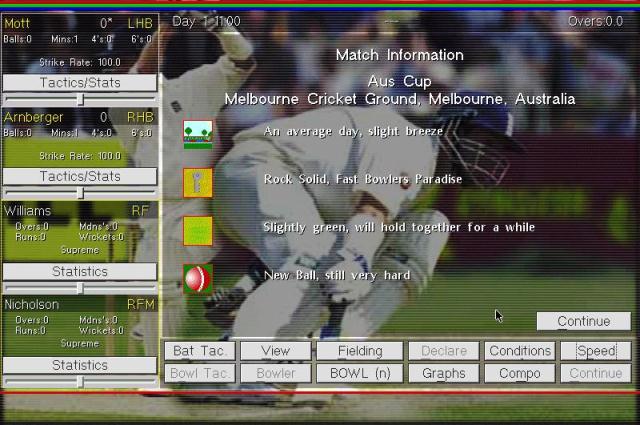Open Tactics/Stats for batsman Arnberger

click(79, 176)
